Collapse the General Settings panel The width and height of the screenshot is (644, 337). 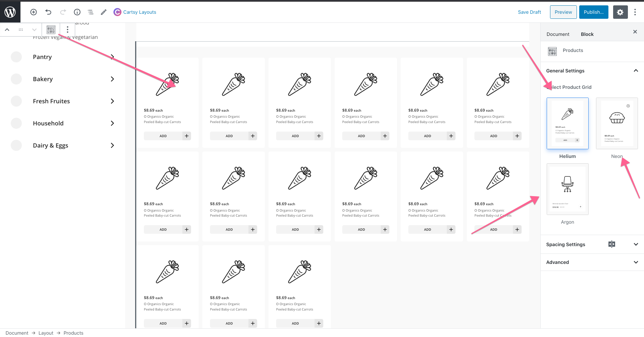pos(592,71)
